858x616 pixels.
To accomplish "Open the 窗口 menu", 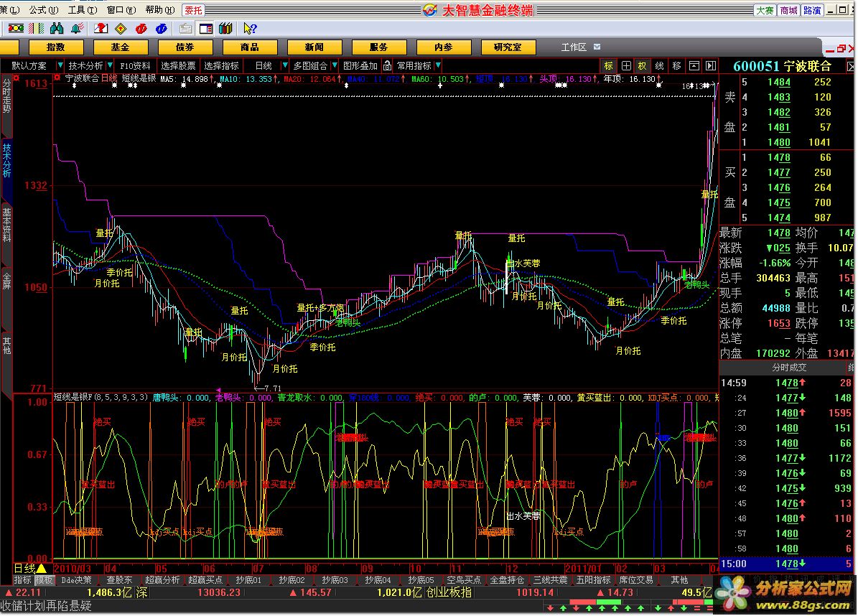I will click(121, 10).
